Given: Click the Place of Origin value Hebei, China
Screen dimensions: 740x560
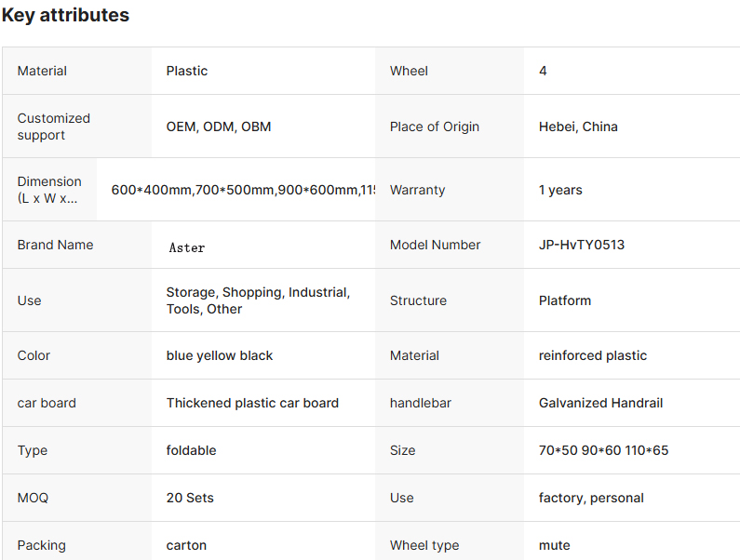Looking at the screenshot, I should tap(578, 127).
